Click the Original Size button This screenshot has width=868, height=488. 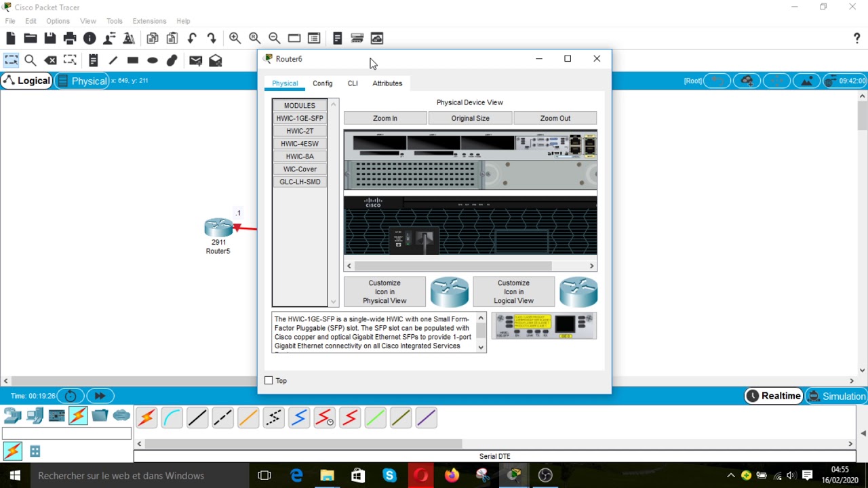pyautogui.click(x=471, y=118)
